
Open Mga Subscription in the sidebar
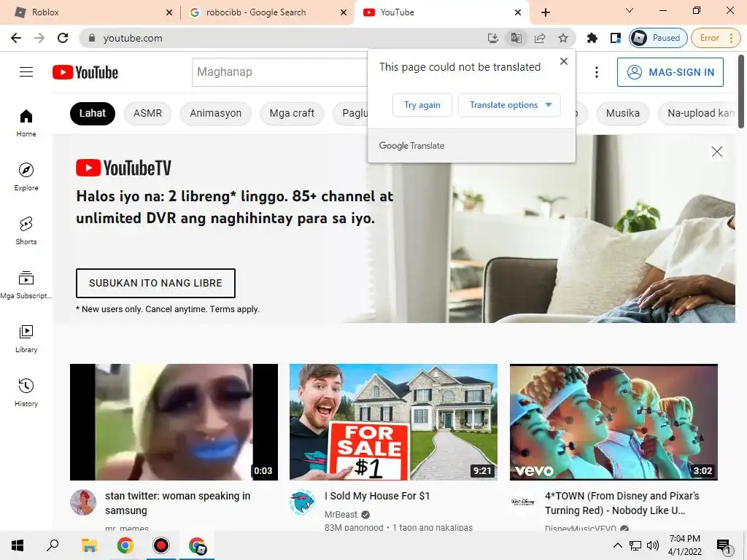26,285
